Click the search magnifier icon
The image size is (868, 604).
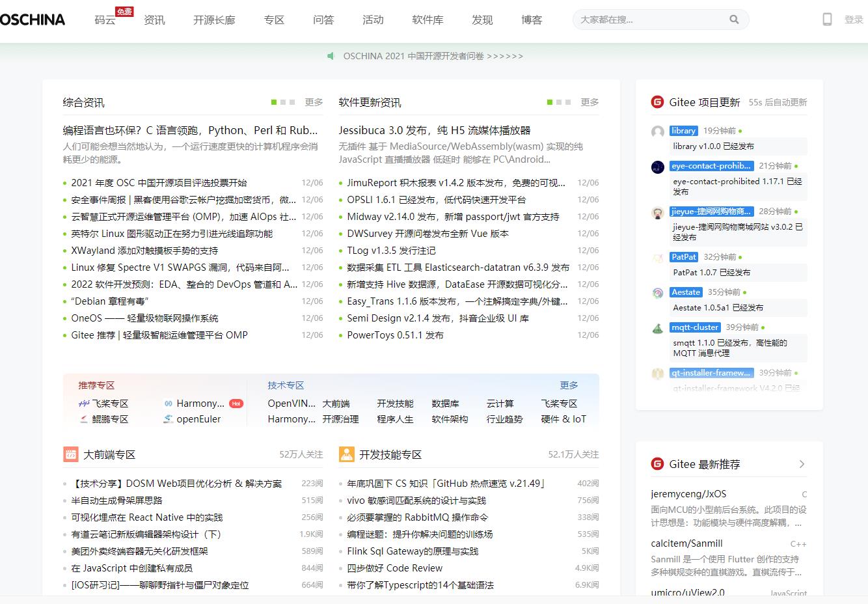point(734,20)
